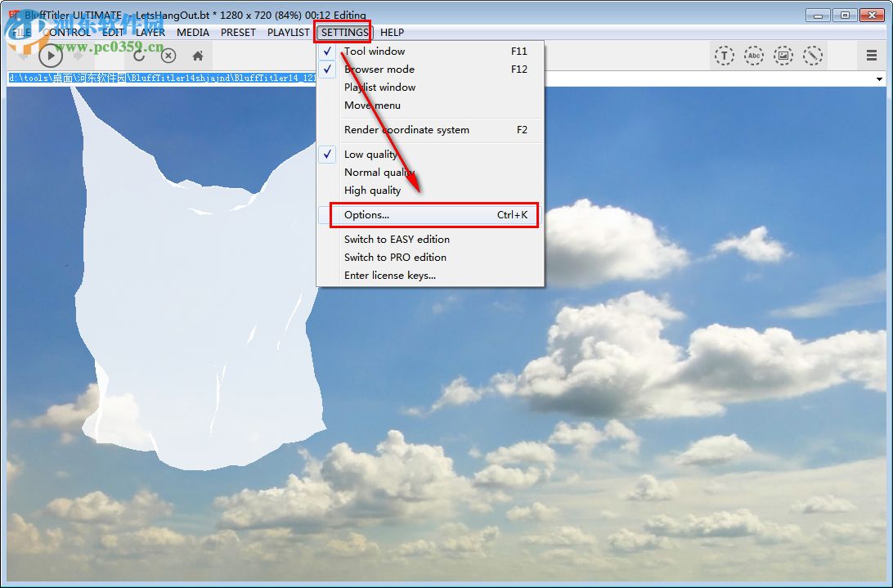Click the refresh icon in the toolbar
893x588 pixels.
pyautogui.click(x=139, y=56)
